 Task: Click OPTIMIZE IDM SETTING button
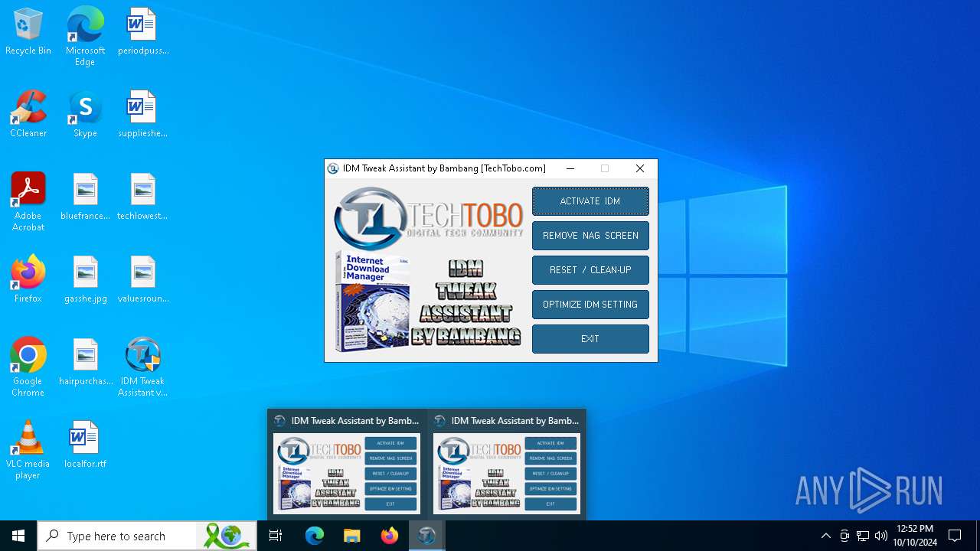(x=590, y=305)
